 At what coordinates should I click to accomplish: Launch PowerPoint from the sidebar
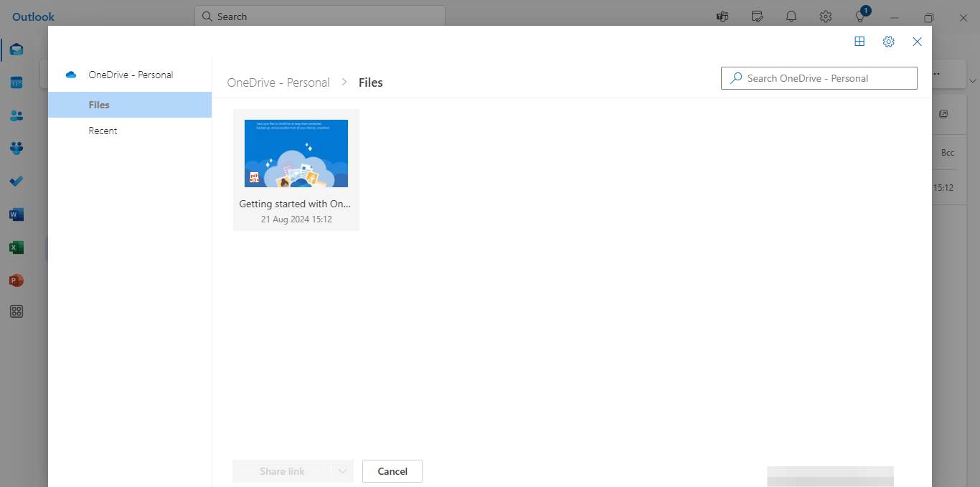[x=16, y=280]
